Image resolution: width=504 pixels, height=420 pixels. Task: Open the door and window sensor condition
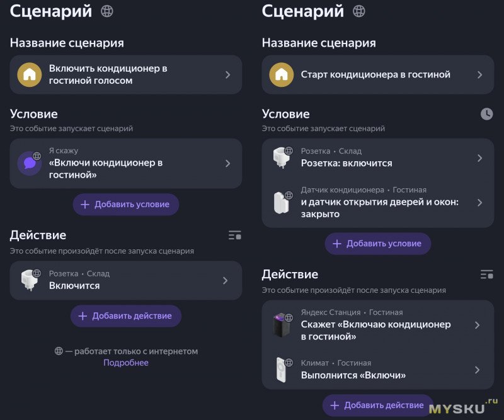(x=378, y=202)
